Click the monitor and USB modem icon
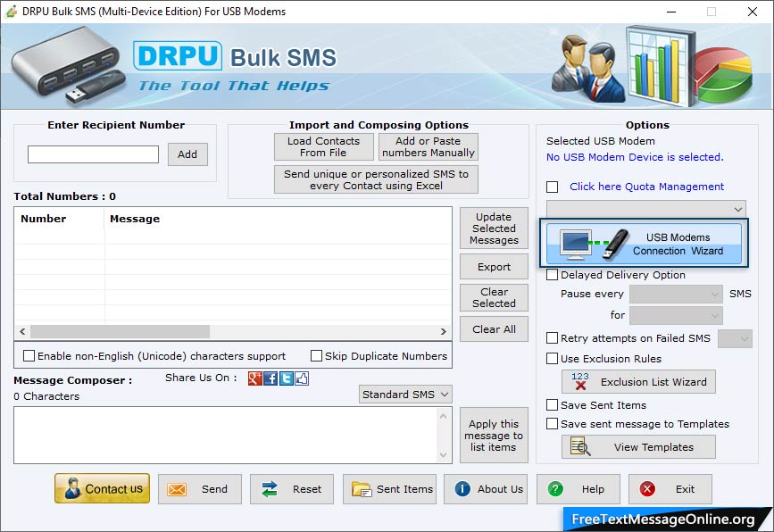 point(595,244)
